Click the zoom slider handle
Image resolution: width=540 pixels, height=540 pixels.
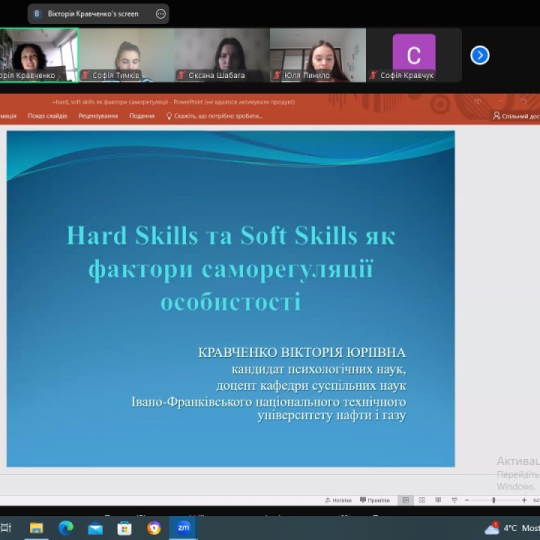point(494,500)
